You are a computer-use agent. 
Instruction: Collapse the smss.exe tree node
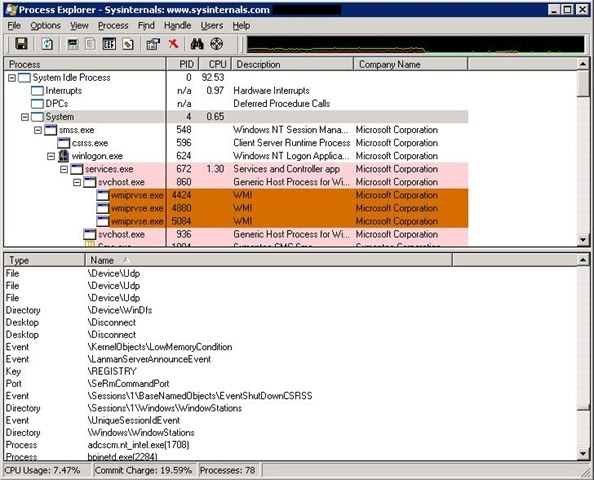38,130
